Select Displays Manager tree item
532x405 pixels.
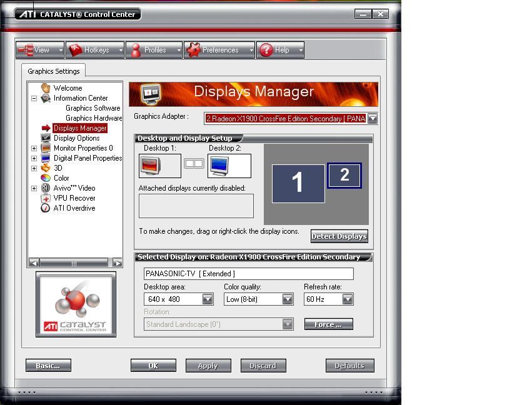click(80, 128)
